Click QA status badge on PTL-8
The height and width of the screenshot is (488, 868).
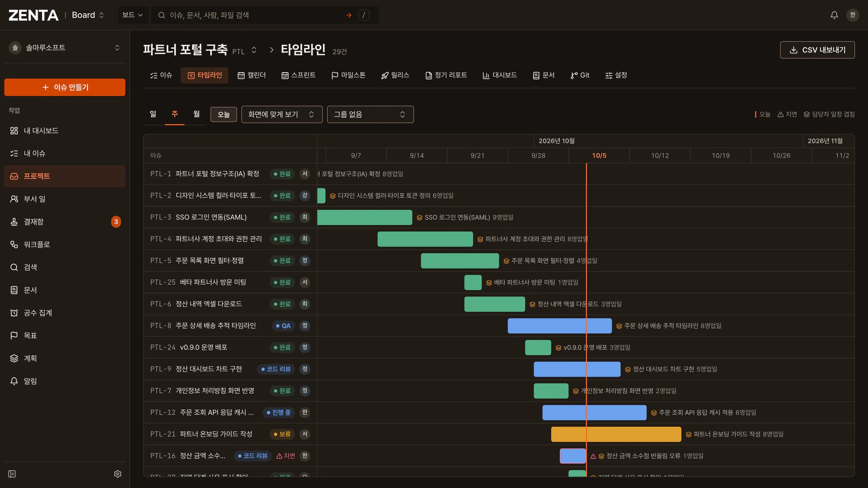coord(283,326)
